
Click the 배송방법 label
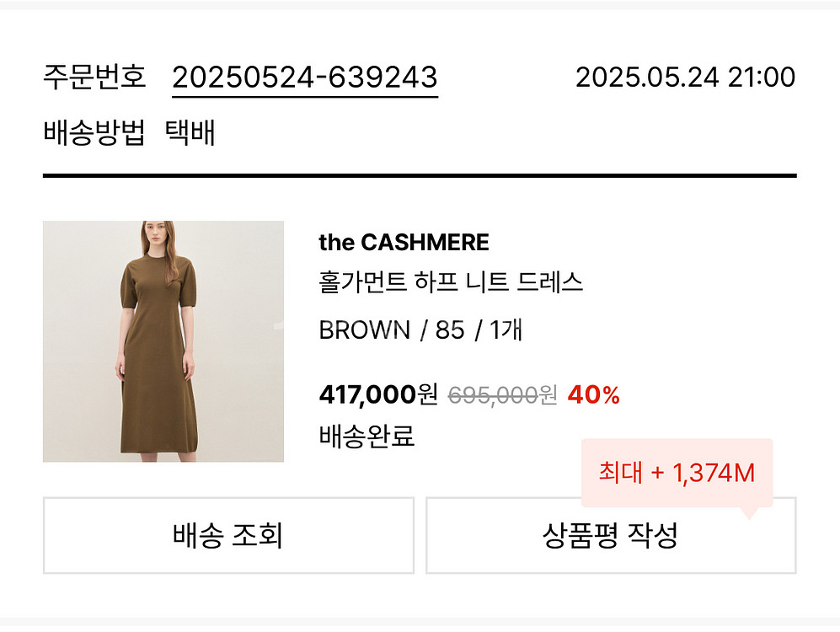(x=94, y=132)
